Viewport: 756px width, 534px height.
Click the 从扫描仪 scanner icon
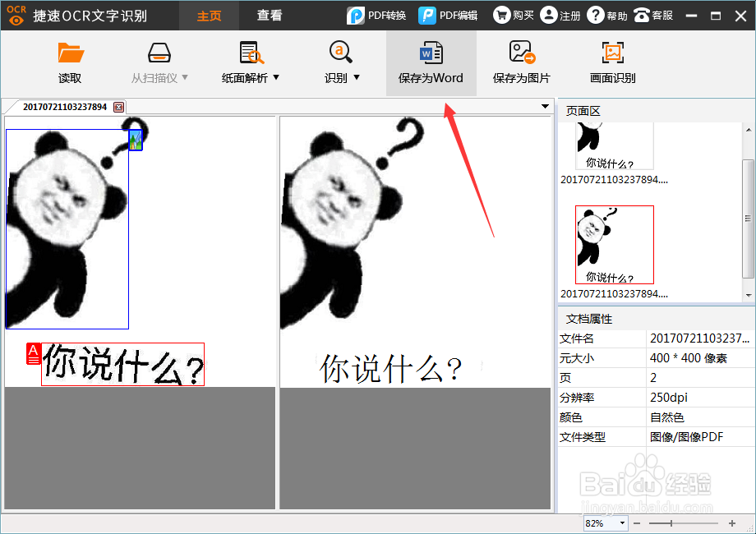pos(159,53)
